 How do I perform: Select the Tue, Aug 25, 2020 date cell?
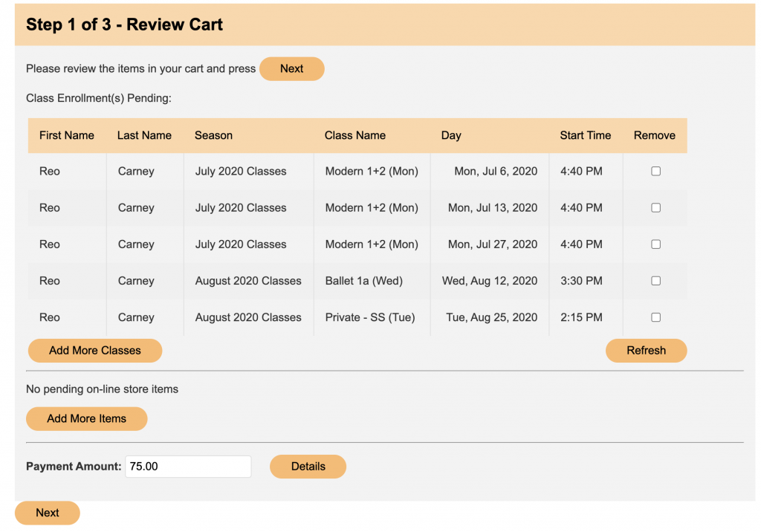click(x=491, y=317)
